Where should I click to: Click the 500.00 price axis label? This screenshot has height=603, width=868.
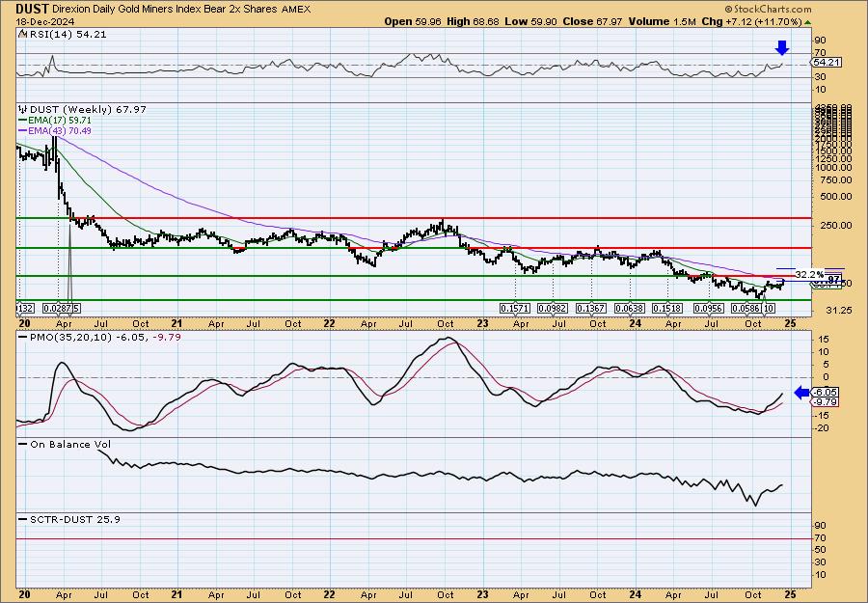click(836, 196)
